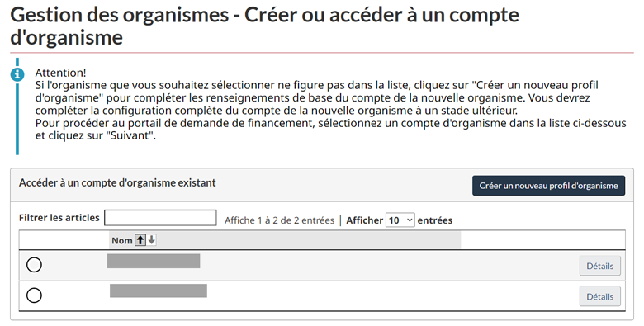The height and width of the screenshot is (326, 644).
Task: Click the second redacted organisme name
Action: pyautogui.click(x=159, y=291)
